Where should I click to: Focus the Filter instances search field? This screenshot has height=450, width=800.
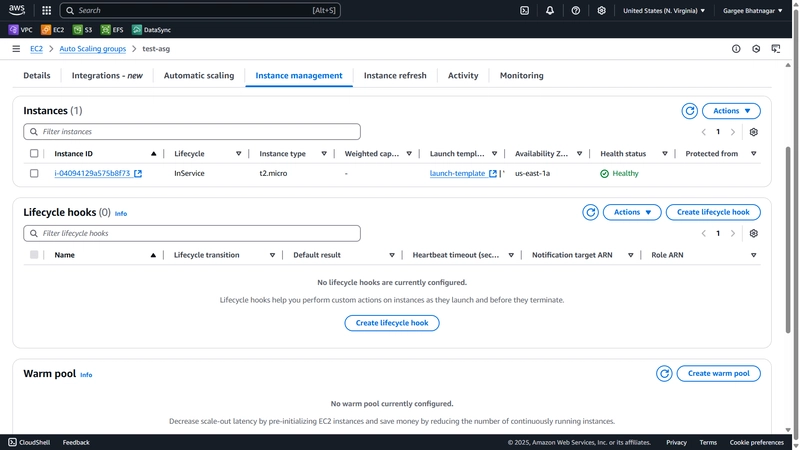click(x=192, y=132)
